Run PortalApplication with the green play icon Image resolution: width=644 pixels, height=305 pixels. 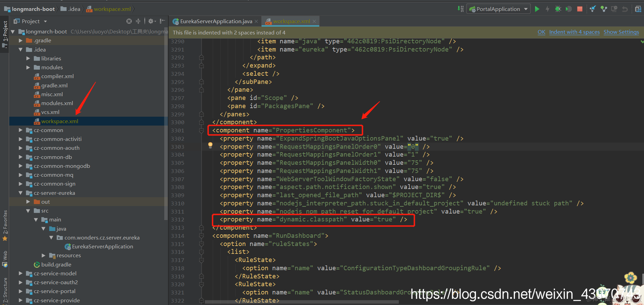pos(537,9)
